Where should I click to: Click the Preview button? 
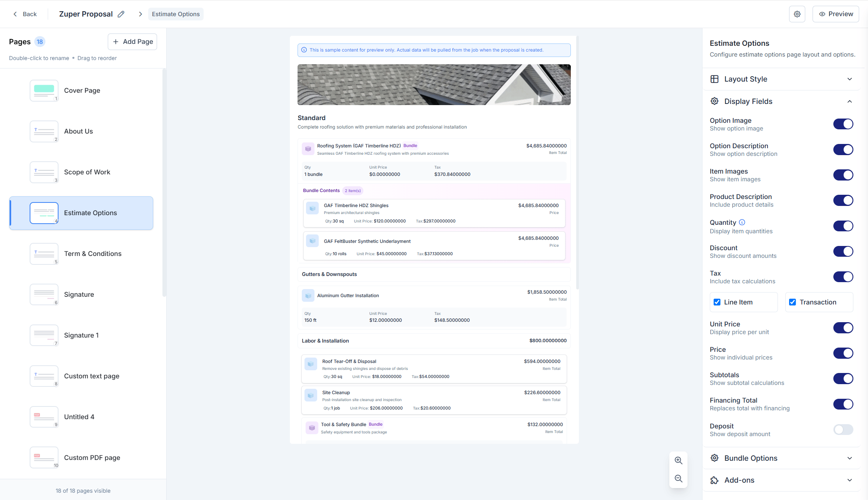pos(836,14)
